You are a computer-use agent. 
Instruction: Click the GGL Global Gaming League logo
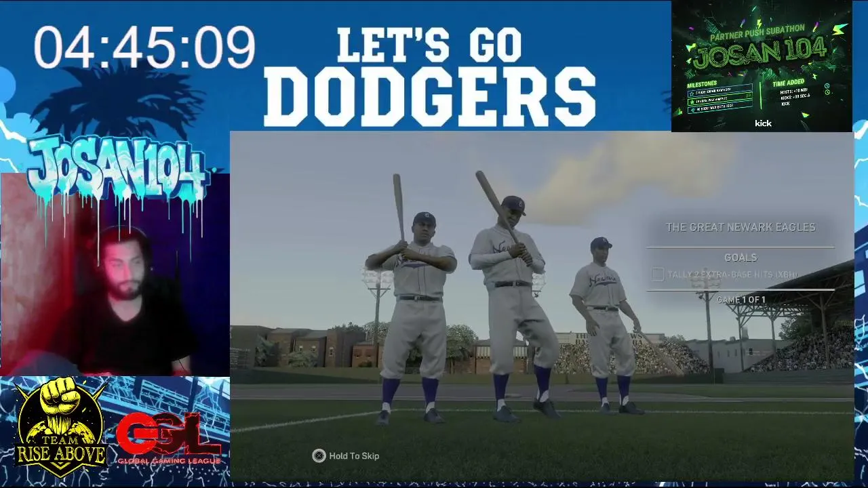[x=170, y=439]
